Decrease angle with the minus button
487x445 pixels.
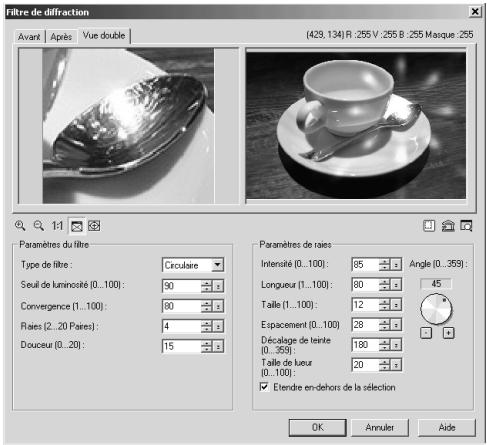pos(426,333)
